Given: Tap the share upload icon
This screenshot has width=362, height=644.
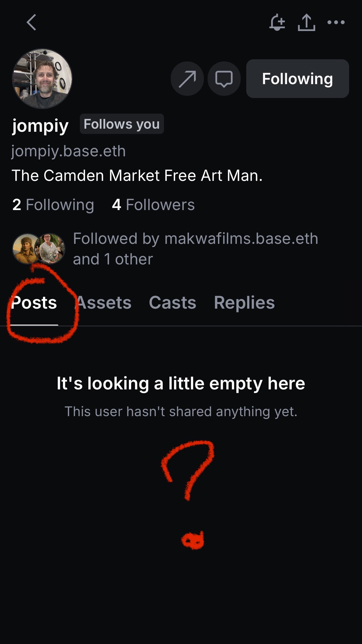Looking at the screenshot, I should [x=306, y=22].
